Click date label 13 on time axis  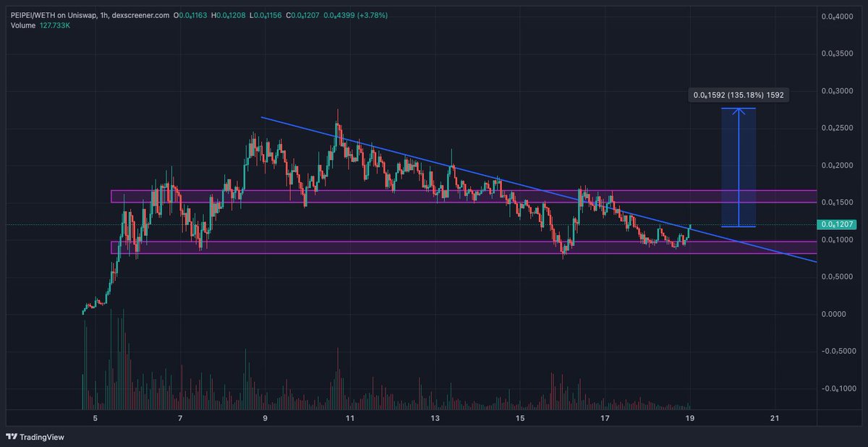(x=435, y=419)
